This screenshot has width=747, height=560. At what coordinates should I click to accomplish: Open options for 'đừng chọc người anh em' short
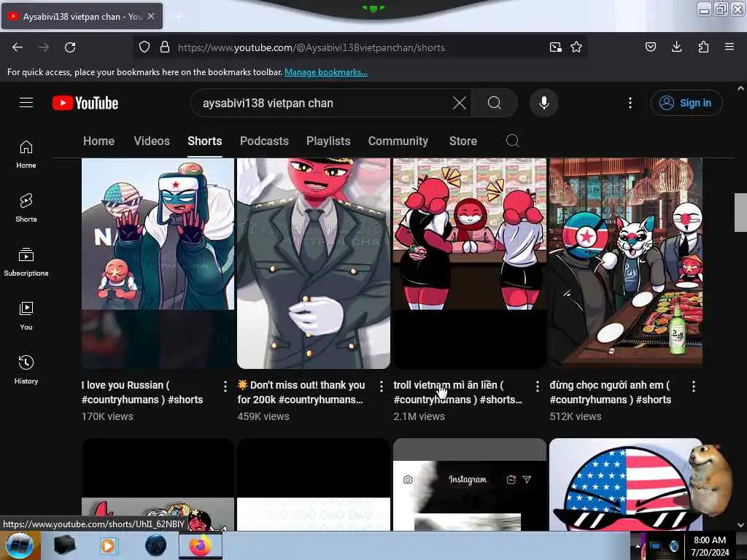tap(694, 386)
